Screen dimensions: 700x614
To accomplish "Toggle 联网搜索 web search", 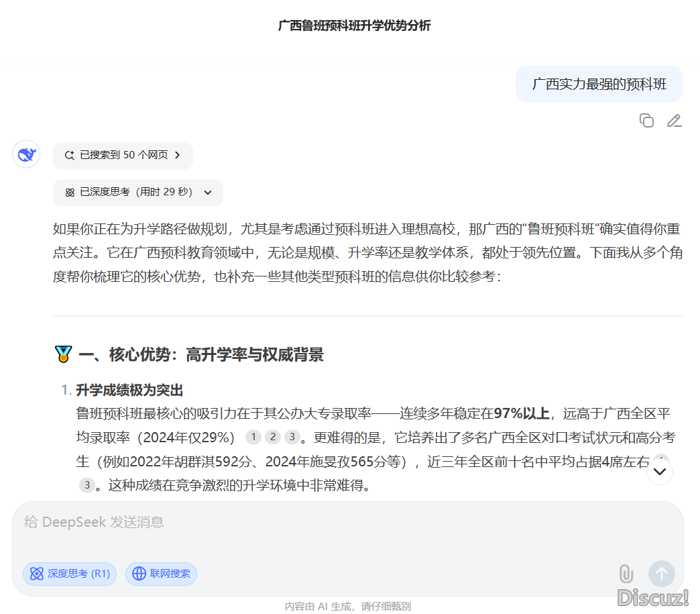I will point(161,574).
